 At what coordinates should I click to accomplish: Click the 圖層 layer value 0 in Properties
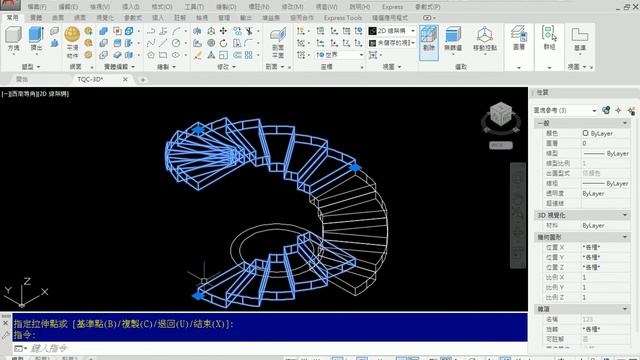point(605,143)
